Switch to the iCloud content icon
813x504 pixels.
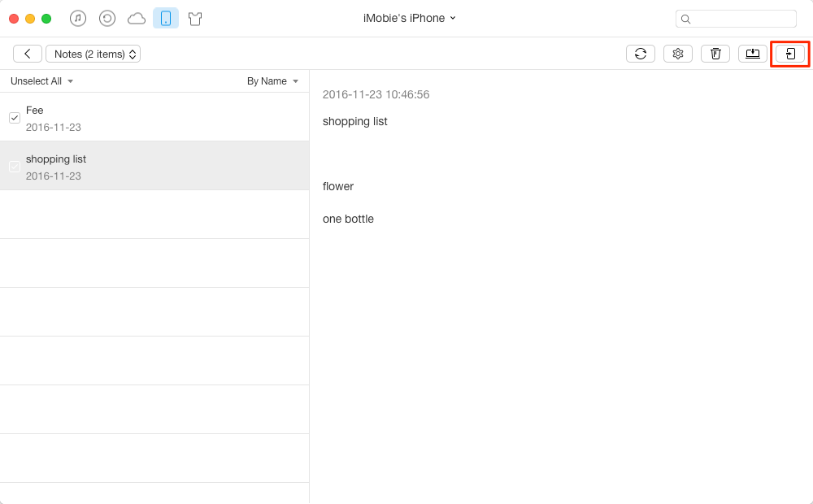(x=137, y=20)
